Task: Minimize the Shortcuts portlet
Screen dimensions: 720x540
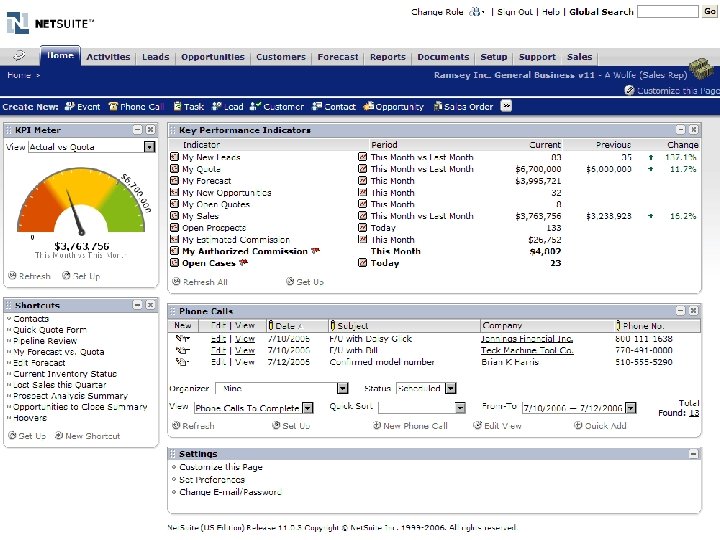Action: click(x=137, y=305)
